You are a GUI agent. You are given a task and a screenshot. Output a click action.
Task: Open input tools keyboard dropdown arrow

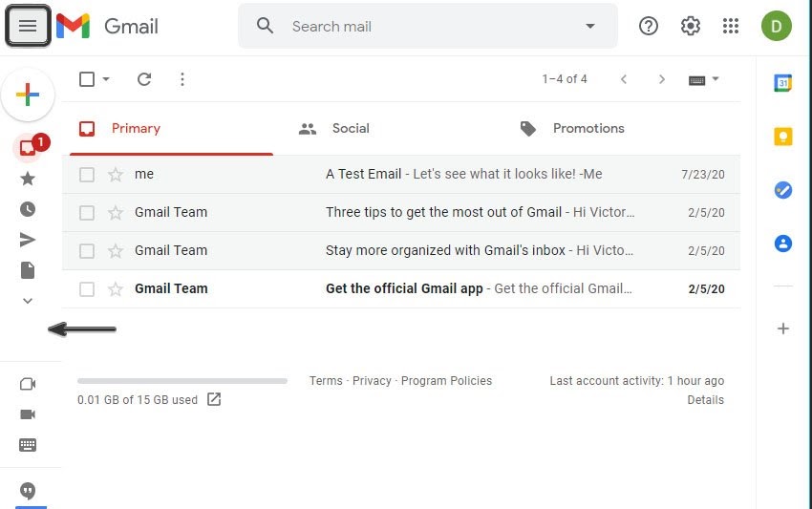point(716,79)
